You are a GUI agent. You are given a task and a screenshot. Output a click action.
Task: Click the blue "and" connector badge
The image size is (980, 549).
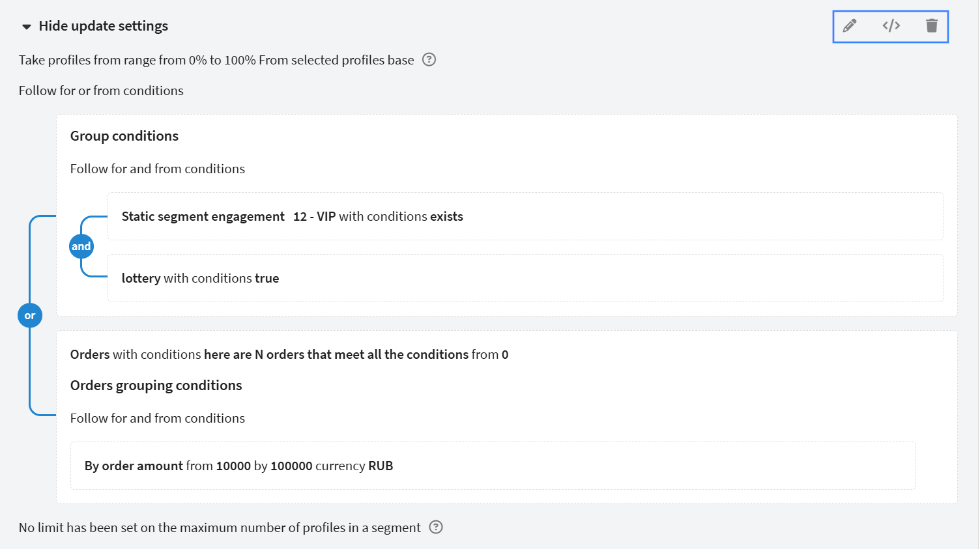[81, 246]
